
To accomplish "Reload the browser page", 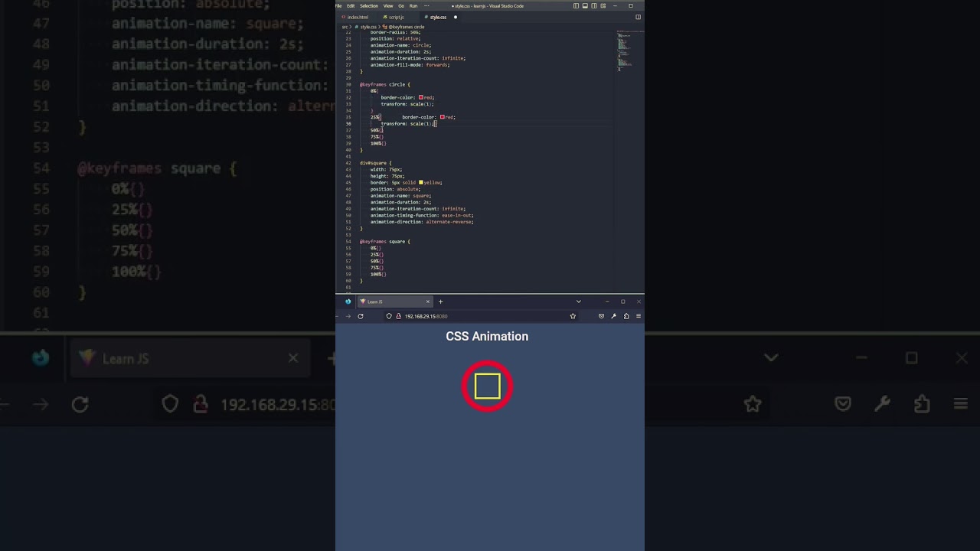I will pyautogui.click(x=361, y=316).
